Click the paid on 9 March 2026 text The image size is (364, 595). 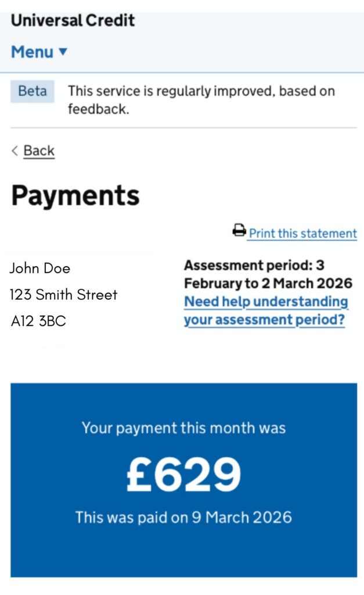[183, 517]
